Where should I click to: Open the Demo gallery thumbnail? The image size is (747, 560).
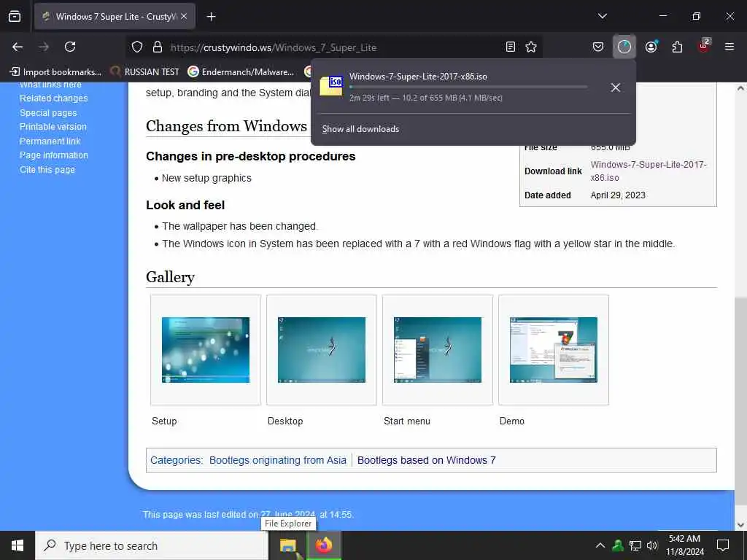pyautogui.click(x=554, y=350)
